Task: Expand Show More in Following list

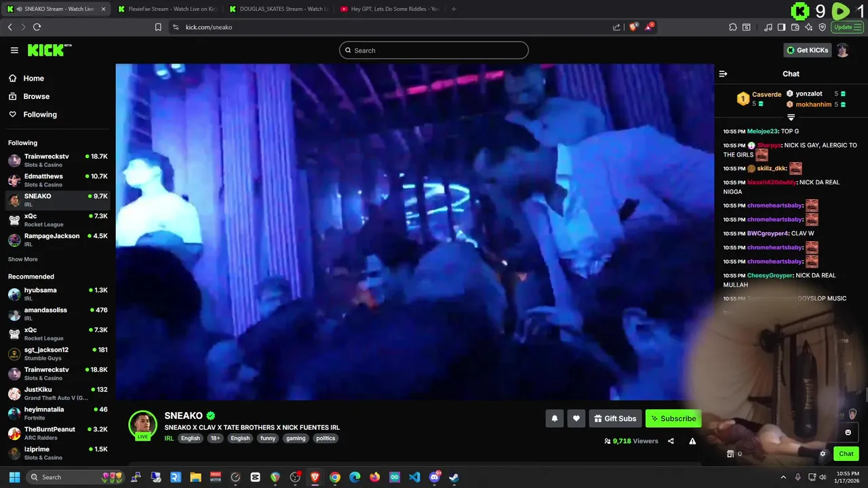Action: coord(23,260)
